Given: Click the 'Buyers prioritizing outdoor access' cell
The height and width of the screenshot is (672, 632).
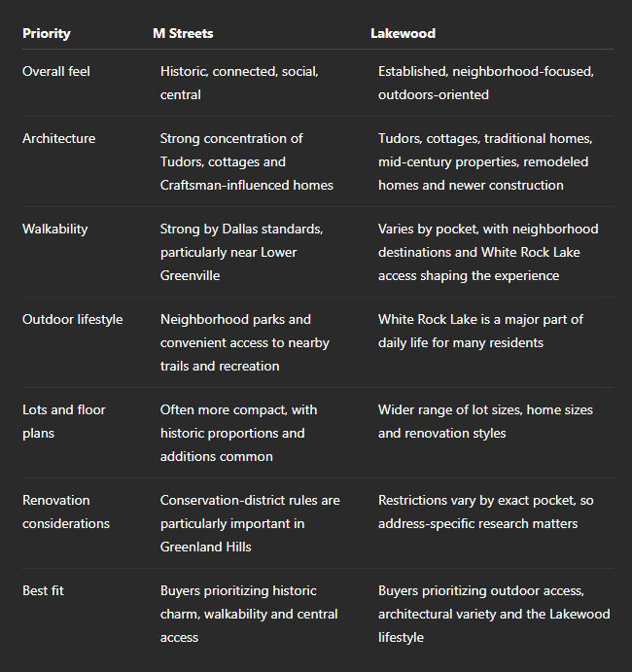Looking at the screenshot, I should pyautogui.click(x=494, y=614).
